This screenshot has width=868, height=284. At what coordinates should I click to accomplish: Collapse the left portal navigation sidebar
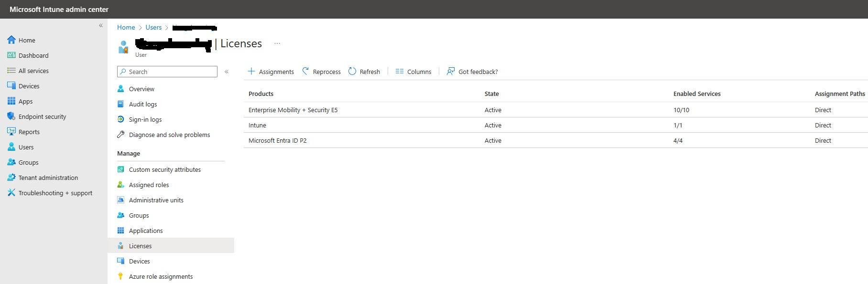(x=101, y=25)
